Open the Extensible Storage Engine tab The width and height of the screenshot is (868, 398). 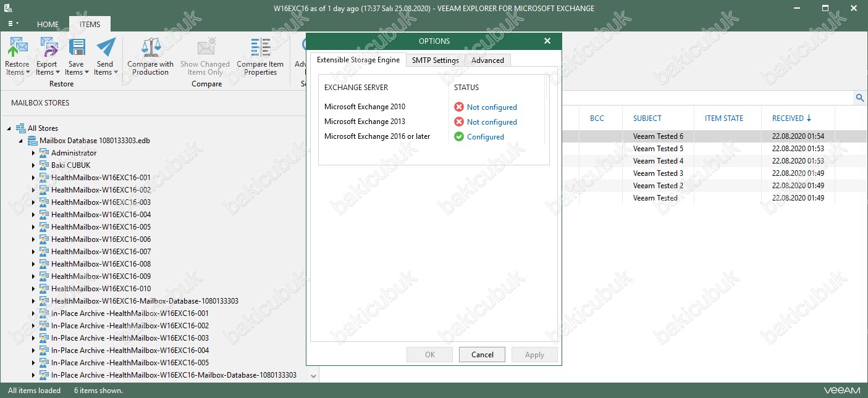pyautogui.click(x=358, y=60)
